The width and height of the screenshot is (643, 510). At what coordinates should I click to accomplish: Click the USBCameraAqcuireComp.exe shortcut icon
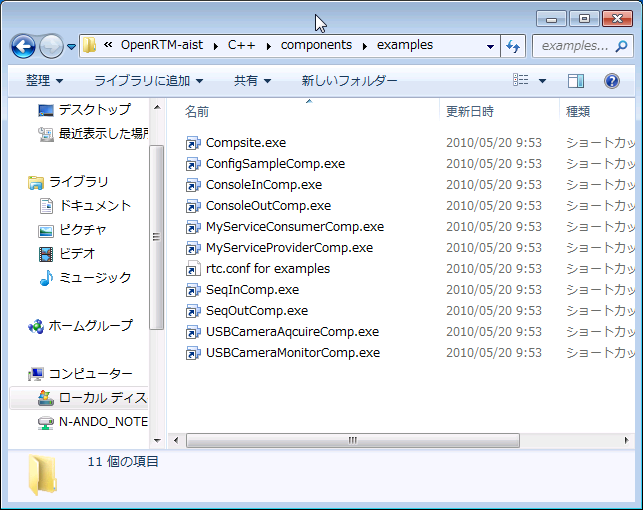[193, 332]
